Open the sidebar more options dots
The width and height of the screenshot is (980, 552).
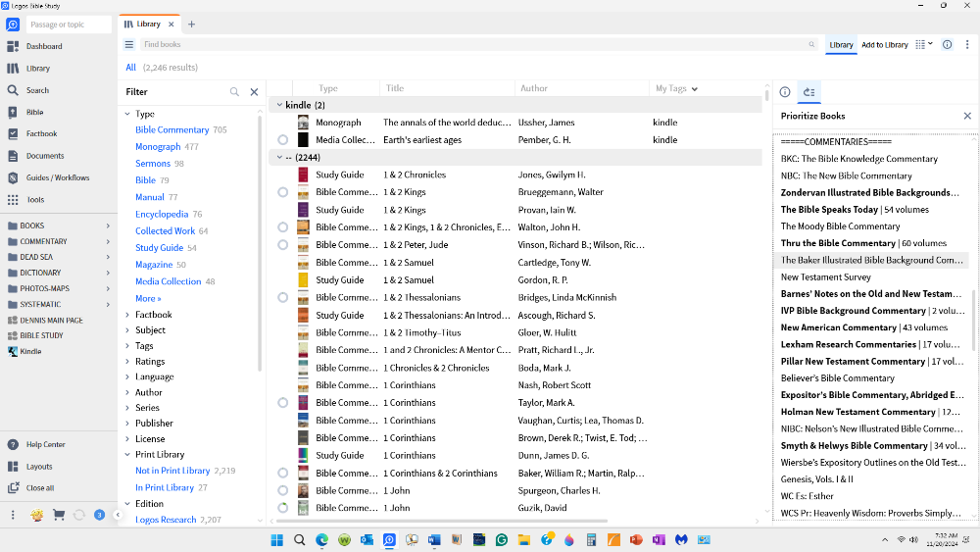point(13,515)
